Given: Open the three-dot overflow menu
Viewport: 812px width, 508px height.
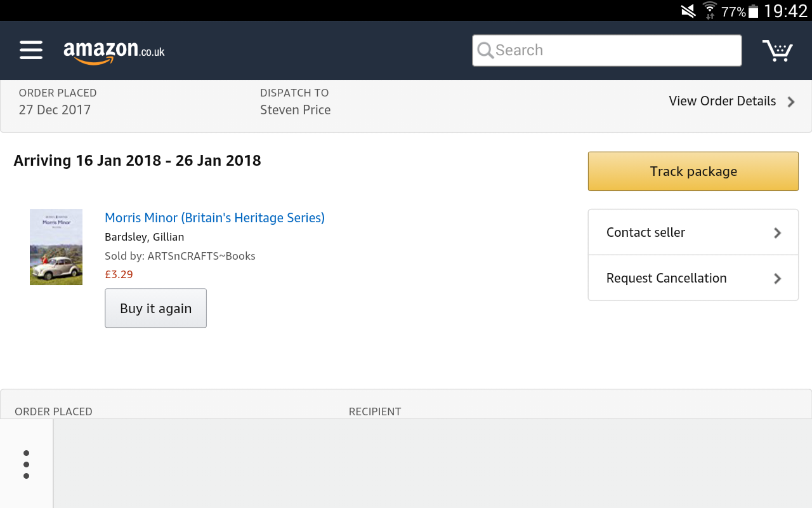Looking at the screenshot, I should 26,464.
